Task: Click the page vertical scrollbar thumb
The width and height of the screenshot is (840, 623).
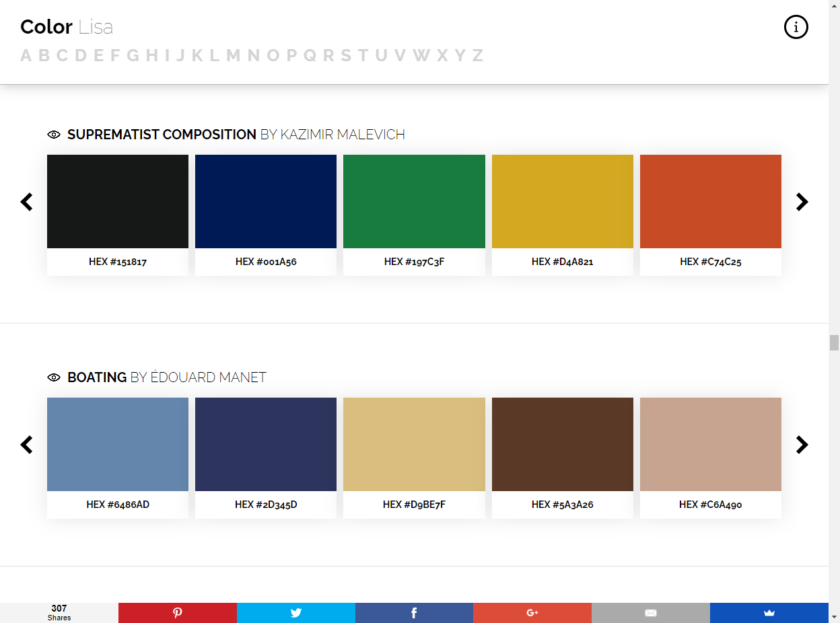Action: click(x=835, y=342)
